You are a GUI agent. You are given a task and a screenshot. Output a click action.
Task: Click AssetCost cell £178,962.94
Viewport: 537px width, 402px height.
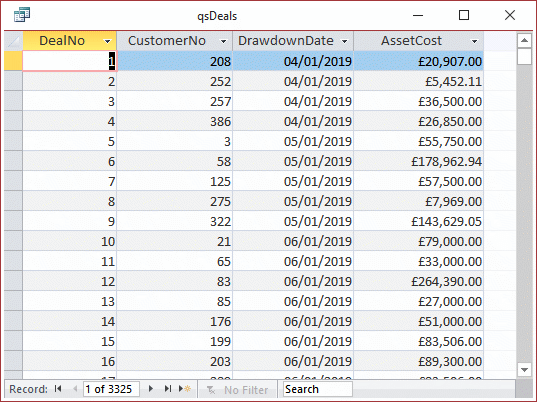[419, 161]
